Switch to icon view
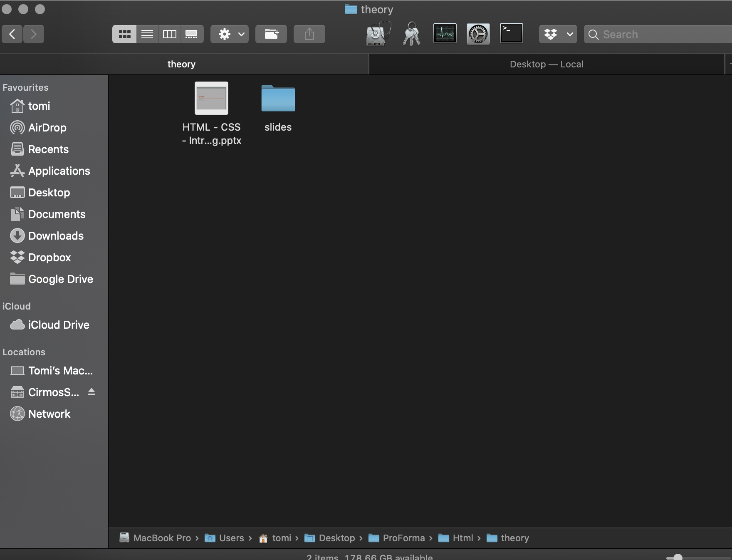 [124, 34]
